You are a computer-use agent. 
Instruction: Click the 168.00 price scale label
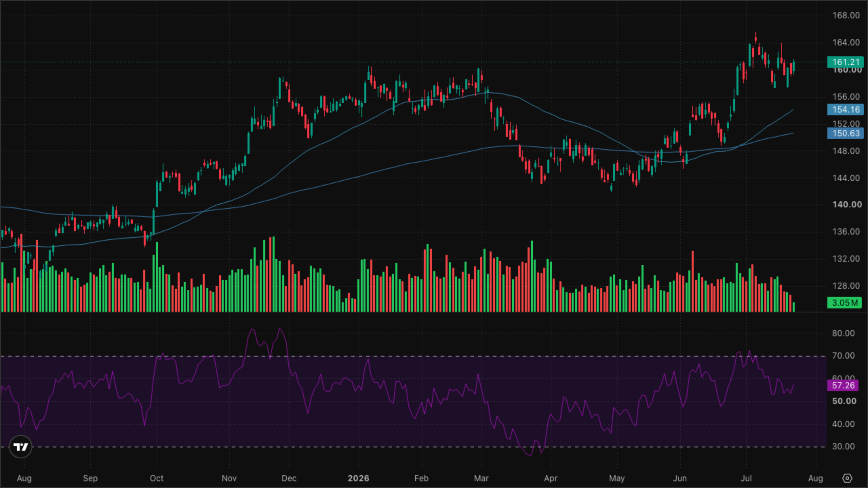(846, 15)
